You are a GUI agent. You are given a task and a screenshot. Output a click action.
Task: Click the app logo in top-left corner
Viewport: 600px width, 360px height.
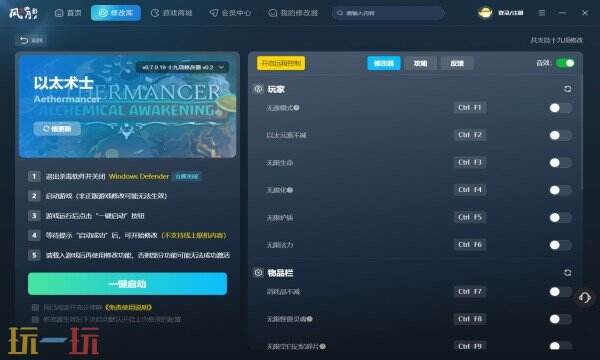point(23,13)
